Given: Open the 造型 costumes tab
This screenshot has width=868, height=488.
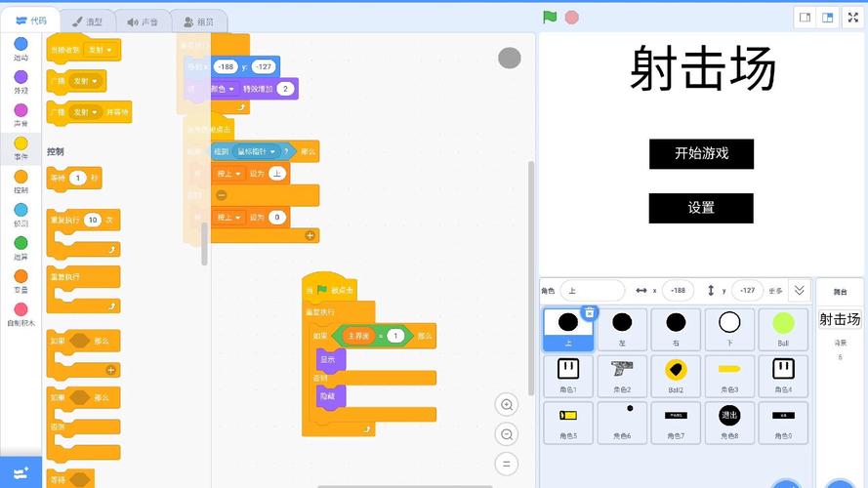Looking at the screenshot, I should tap(88, 21).
